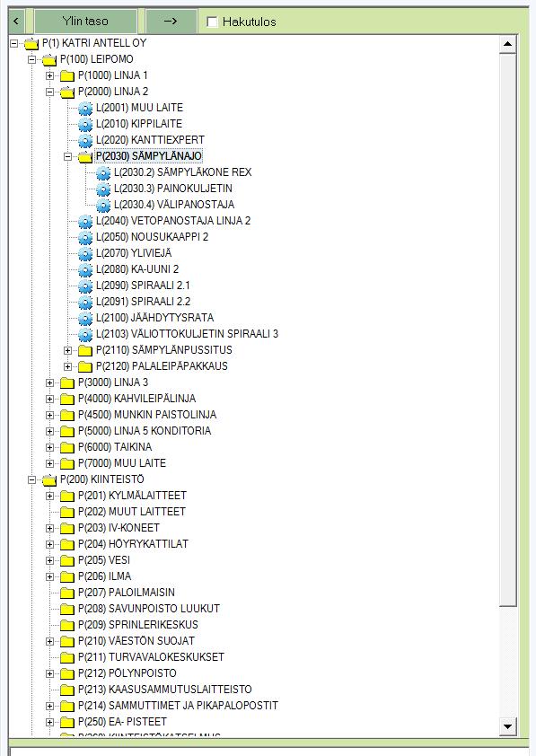536x756 pixels.
Task: Click the gear icon beside L(2080) KA-UUNI 2
Action: click(85, 269)
